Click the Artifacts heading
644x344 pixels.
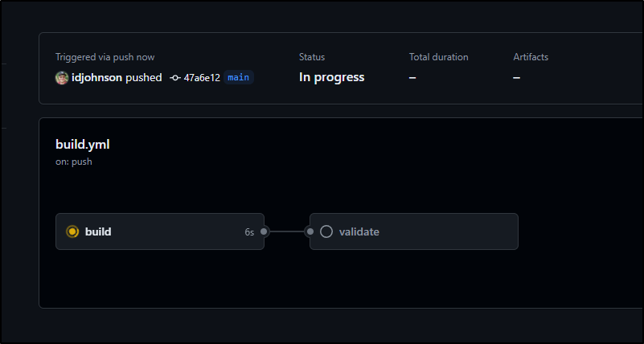point(531,57)
